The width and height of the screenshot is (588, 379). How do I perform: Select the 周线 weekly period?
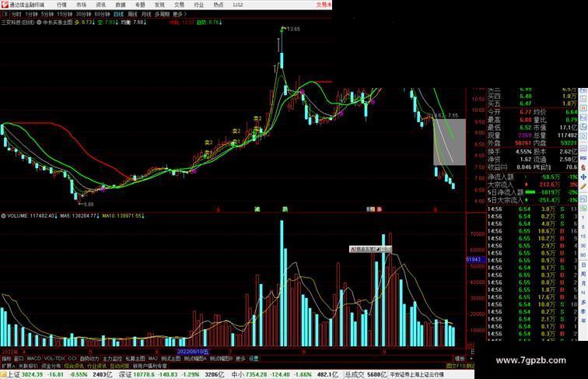tap(132, 14)
